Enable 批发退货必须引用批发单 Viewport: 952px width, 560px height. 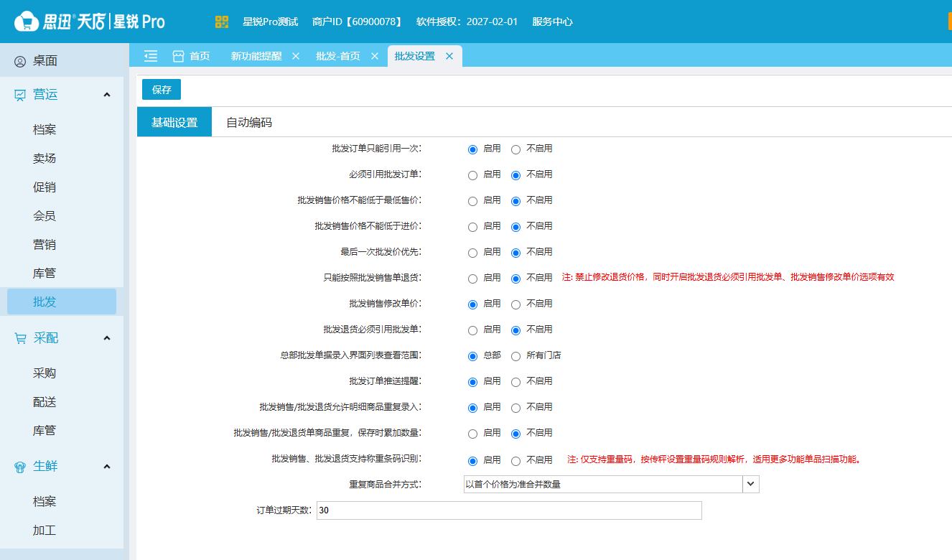click(472, 330)
